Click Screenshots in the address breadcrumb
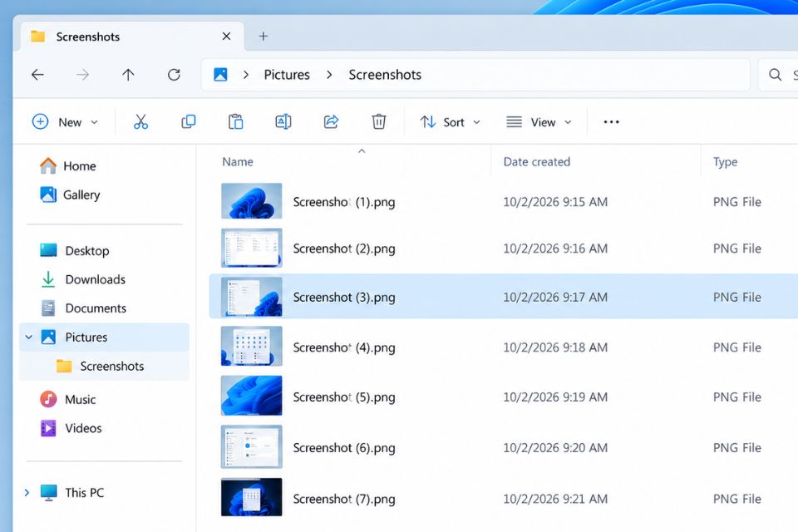798x532 pixels. pyautogui.click(x=385, y=75)
